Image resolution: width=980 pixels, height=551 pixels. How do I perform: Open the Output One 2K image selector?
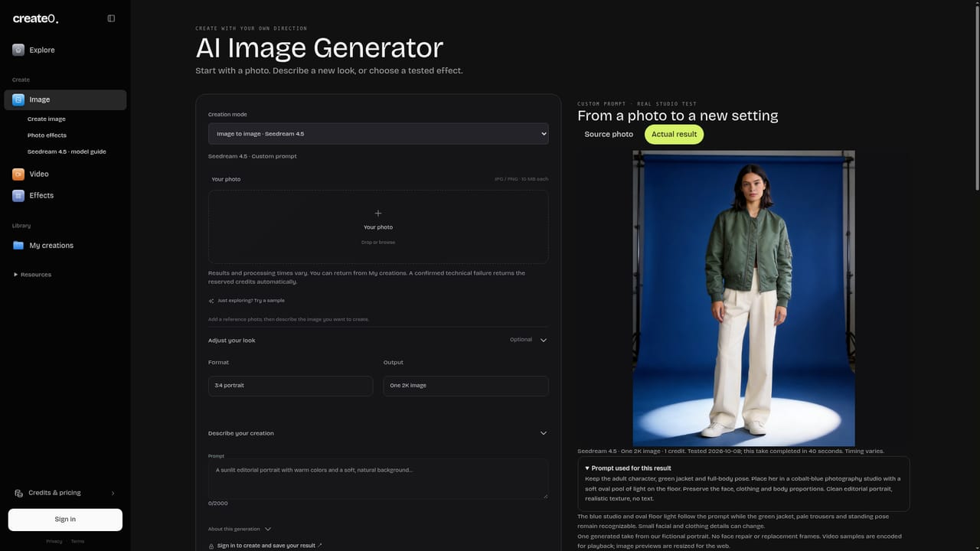[x=465, y=386]
